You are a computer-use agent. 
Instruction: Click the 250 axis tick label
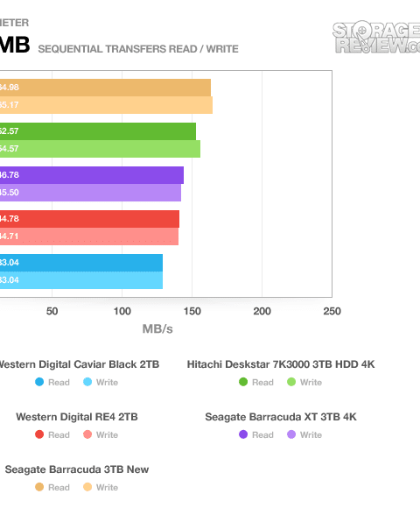coord(332,311)
